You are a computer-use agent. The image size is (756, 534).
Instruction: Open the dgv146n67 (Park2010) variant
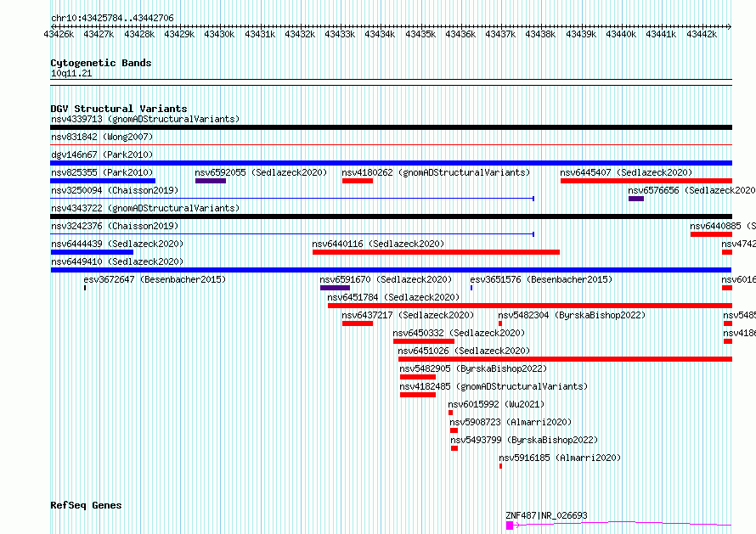(x=102, y=155)
